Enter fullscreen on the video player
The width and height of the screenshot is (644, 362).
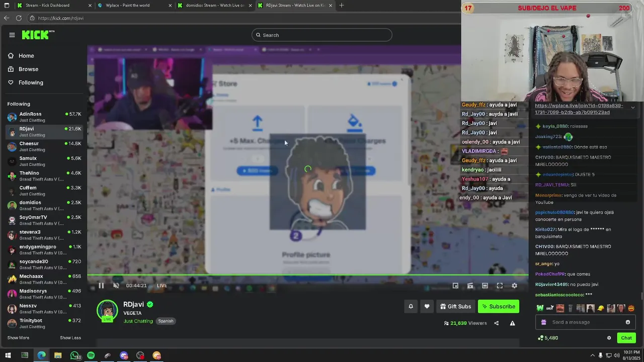500,286
